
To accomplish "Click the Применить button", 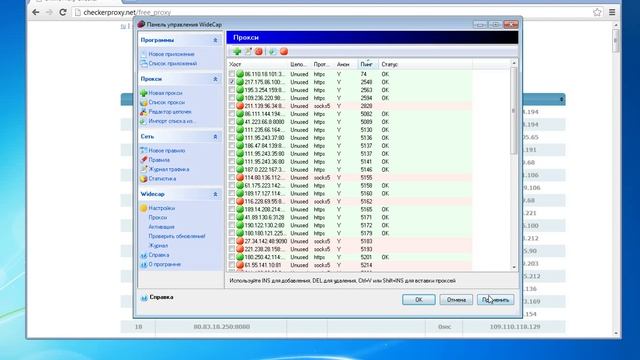I will [496, 300].
